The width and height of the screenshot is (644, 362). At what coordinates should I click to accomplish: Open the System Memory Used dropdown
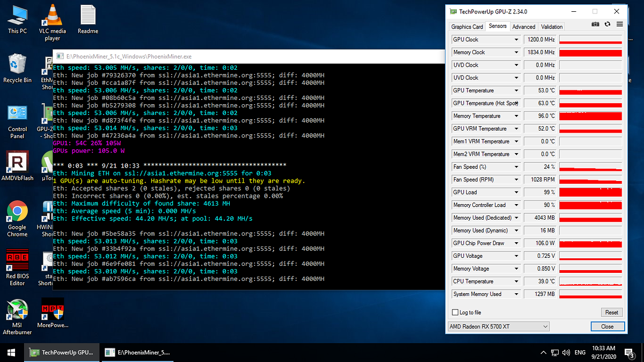(x=517, y=294)
